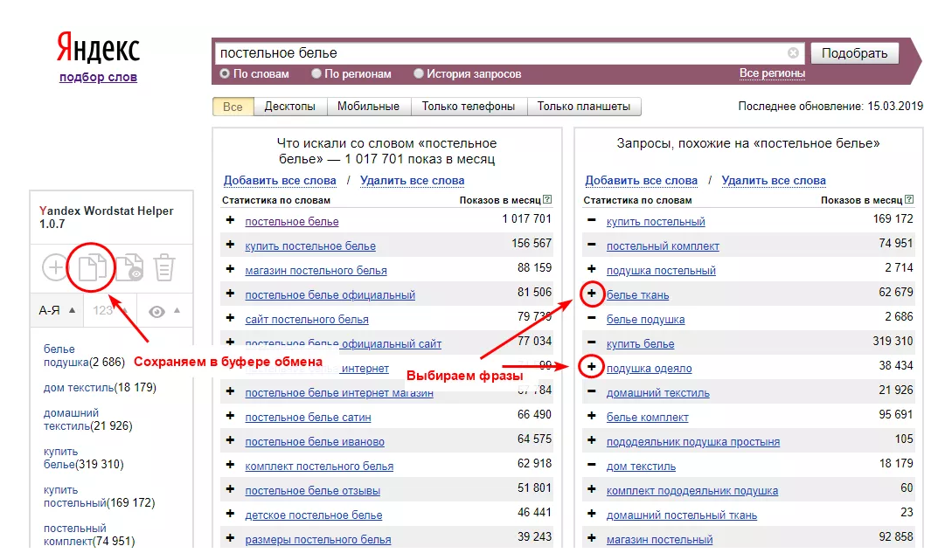Click plus beside 'размеры постельного белья'

click(230, 539)
